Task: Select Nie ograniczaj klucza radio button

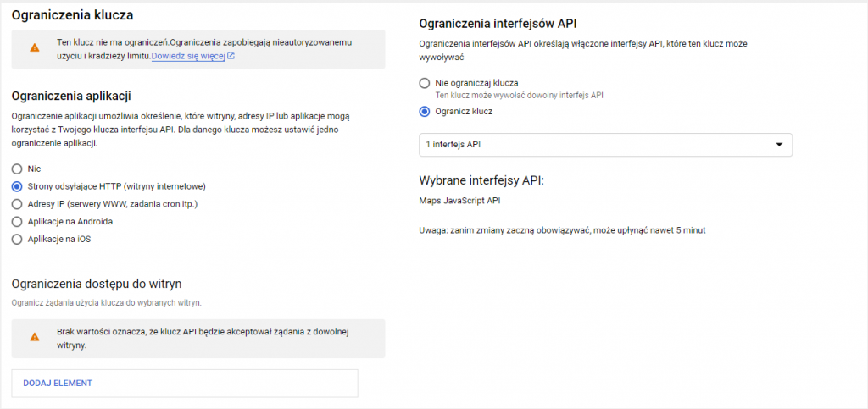Action: pos(425,83)
